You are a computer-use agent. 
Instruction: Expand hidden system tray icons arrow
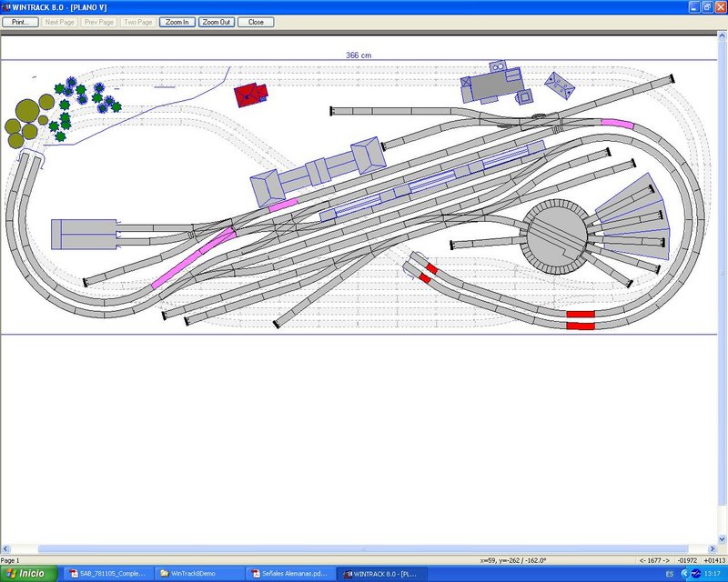(x=685, y=574)
